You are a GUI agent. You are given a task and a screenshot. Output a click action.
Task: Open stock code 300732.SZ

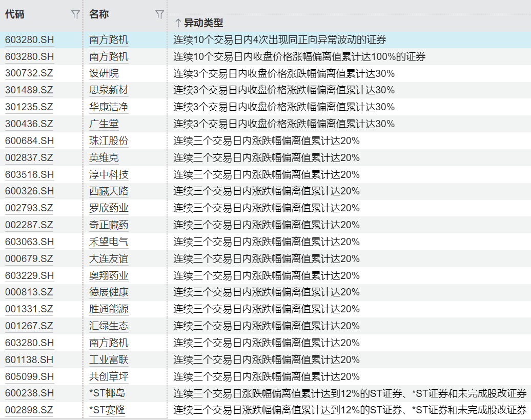coord(29,73)
